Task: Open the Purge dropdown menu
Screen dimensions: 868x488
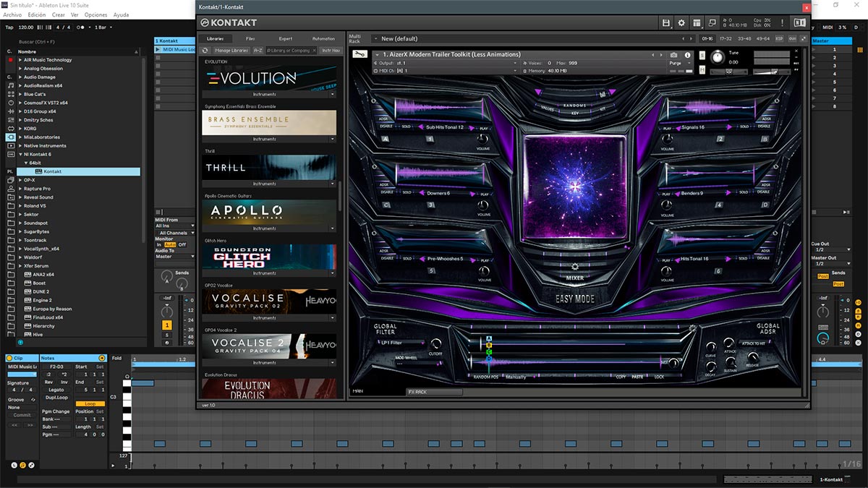Action: tap(677, 63)
